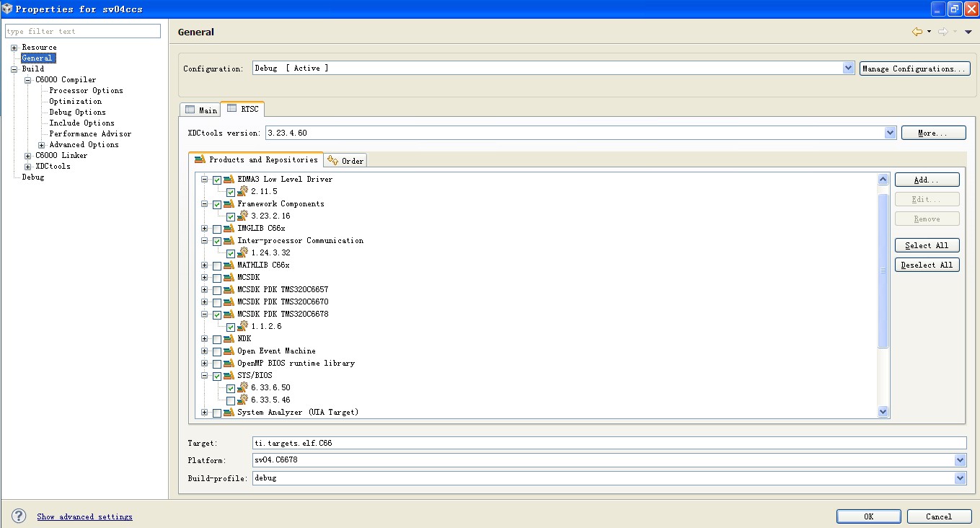Enable the NDK checkbox
This screenshot has width=980, height=528.
[217, 340]
